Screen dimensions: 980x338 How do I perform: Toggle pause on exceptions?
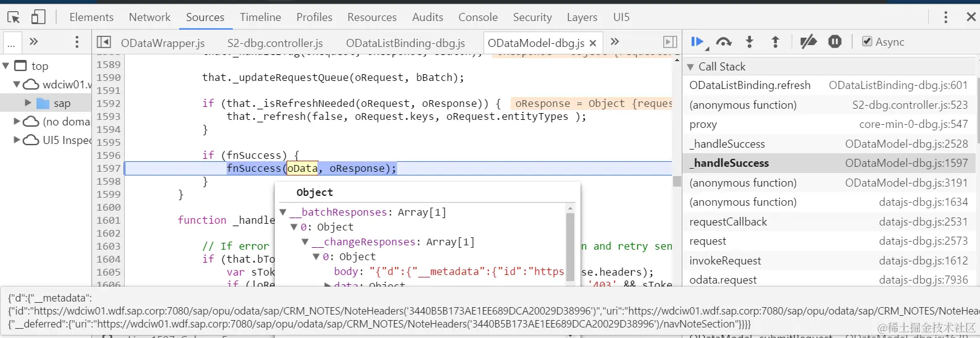click(835, 42)
